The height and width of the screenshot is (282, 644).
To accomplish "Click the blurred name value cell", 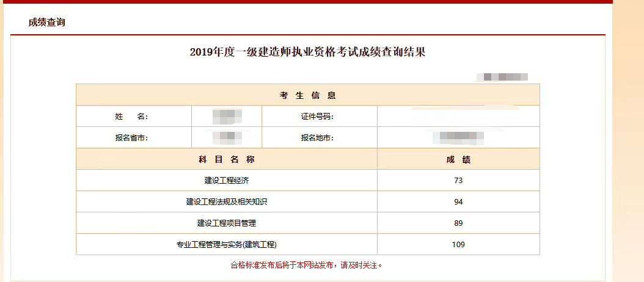I will coord(227,116).
